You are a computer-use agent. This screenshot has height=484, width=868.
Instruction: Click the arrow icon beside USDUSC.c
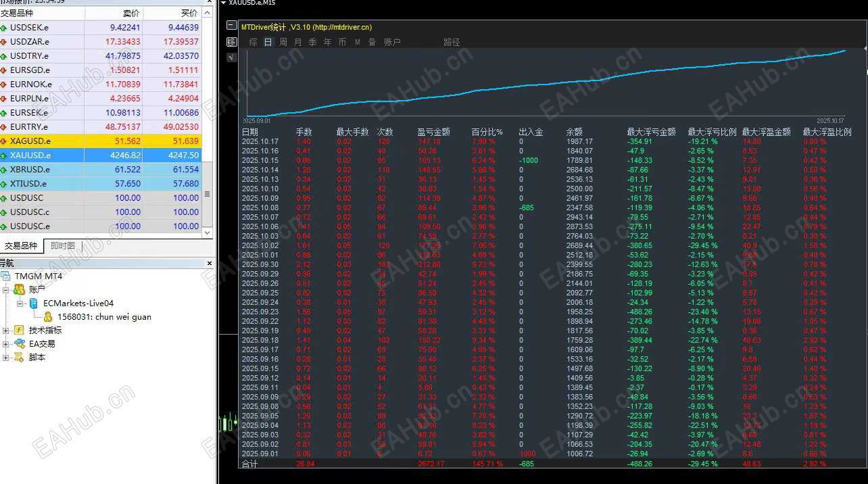point(4,212)
